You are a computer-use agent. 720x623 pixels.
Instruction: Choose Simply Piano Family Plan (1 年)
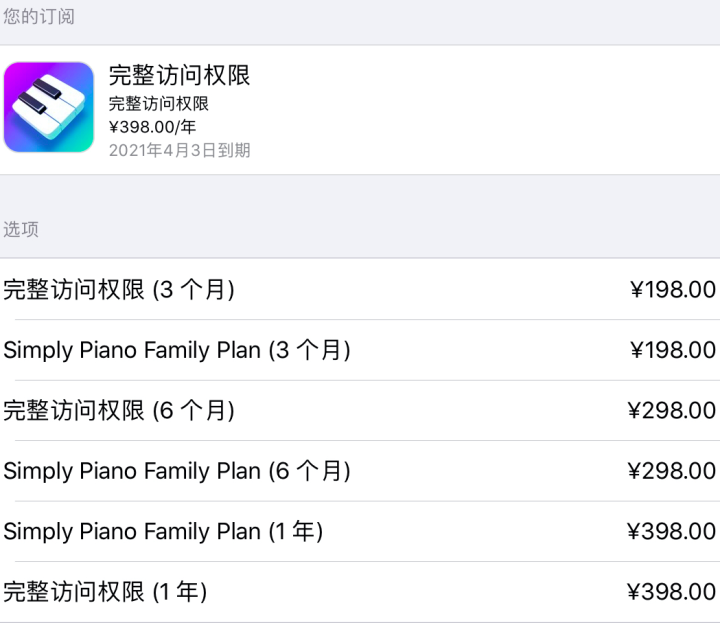tap(163, 531)
